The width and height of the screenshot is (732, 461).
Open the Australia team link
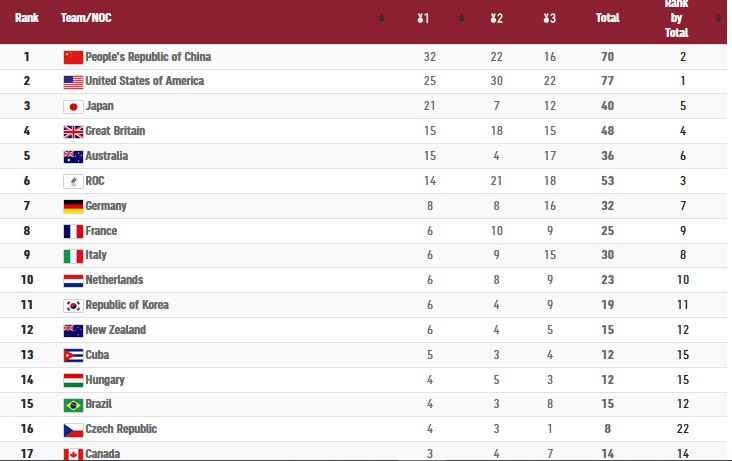click(x=106, y=156)
